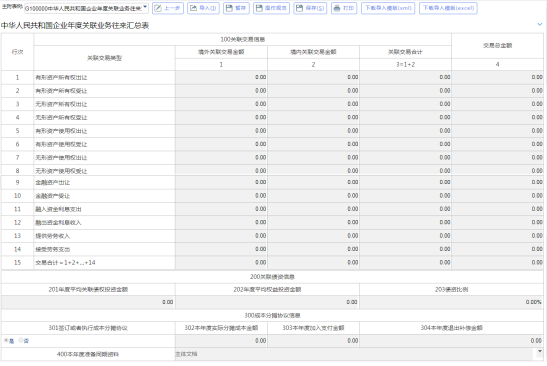Click the row 5 label 有形资产使用权出让
547x366 pixels.
61,131
